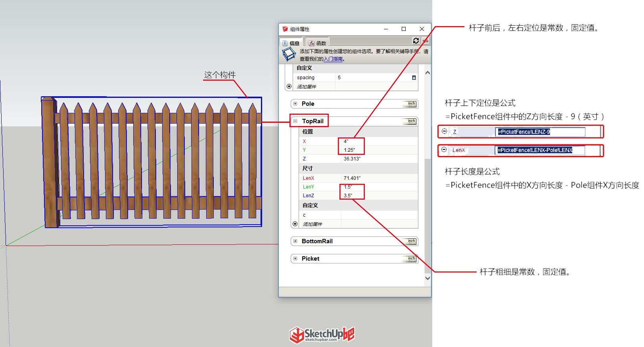Switch to the 信息 tab
Image resolution: width=644 pixels, height=347 pixels.
pyautogui.click(x=291, y=43)
